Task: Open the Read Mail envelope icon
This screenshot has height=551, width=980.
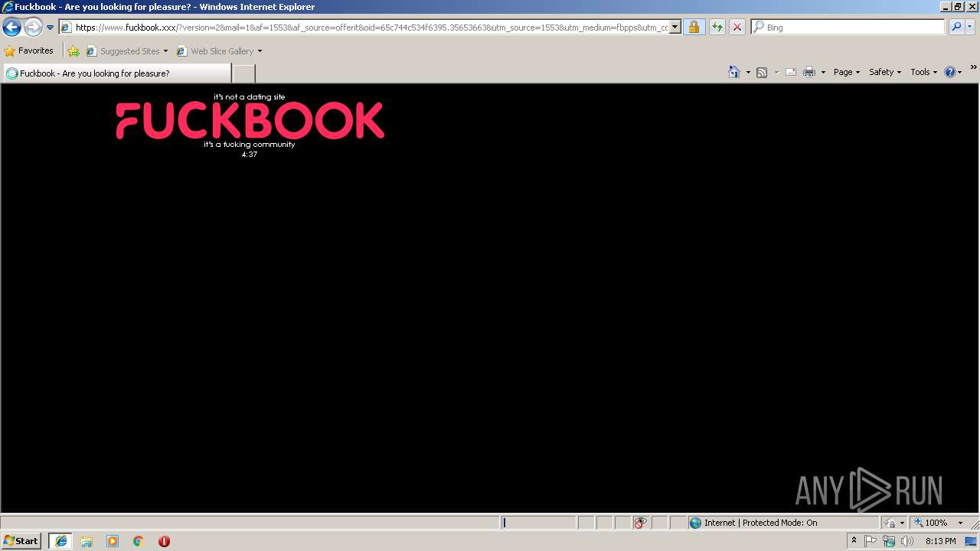Action: point(791,72)
